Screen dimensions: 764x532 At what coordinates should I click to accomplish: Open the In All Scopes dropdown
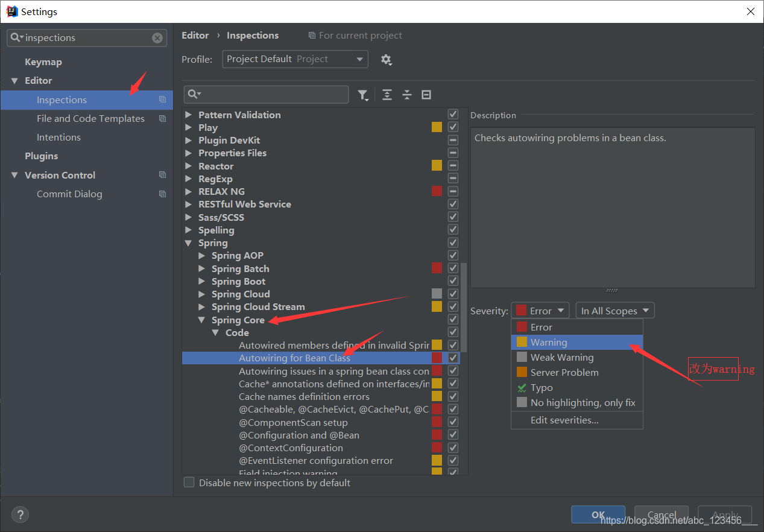tap(615, 311)
